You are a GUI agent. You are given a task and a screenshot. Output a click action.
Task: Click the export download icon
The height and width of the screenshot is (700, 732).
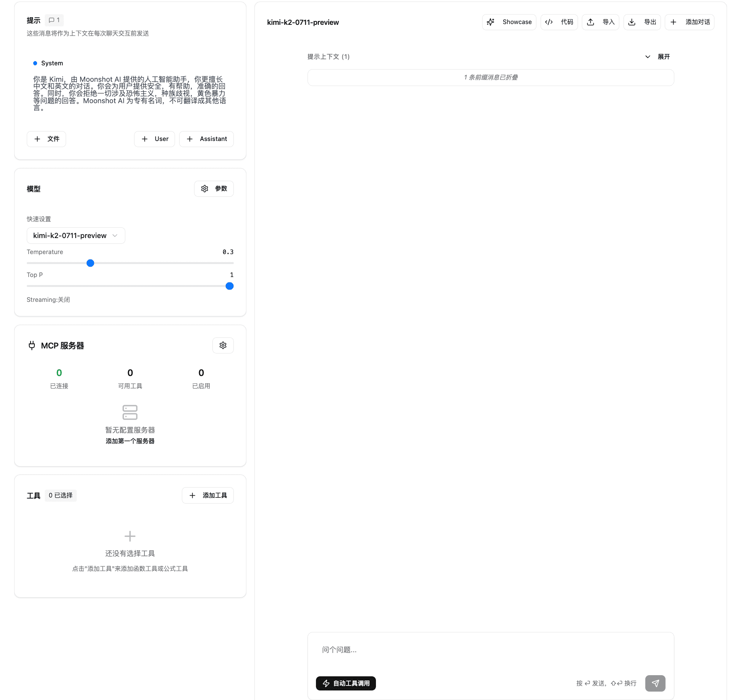point(632,22)
